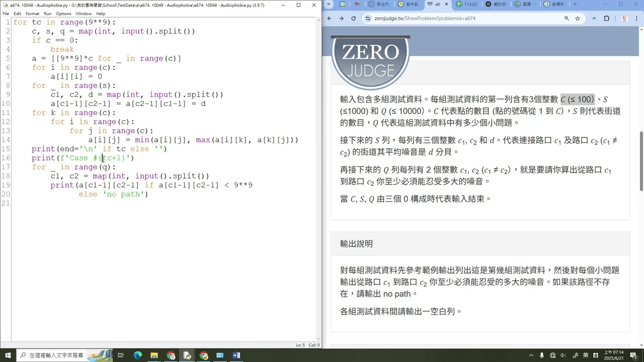Viewport: 644px width, 362px height.
Task: Reload the ZeroJudge page
Action: (x=353, y=18)
